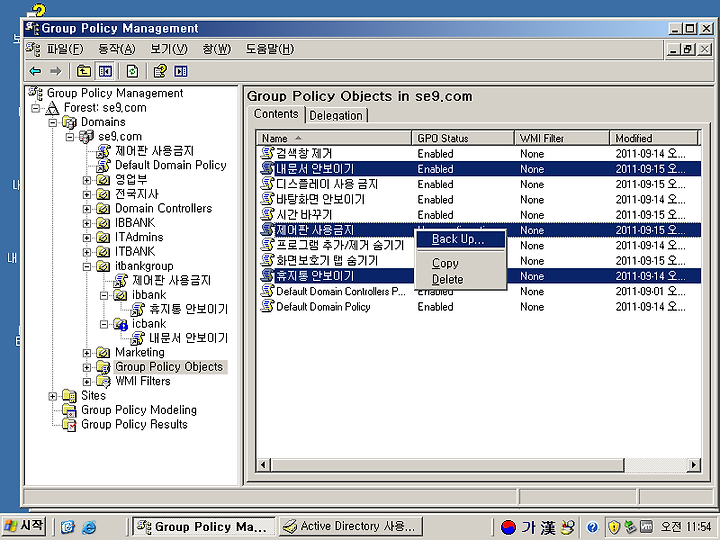
Task: Sort by the Name column header
Action: (x=334, y=138)
